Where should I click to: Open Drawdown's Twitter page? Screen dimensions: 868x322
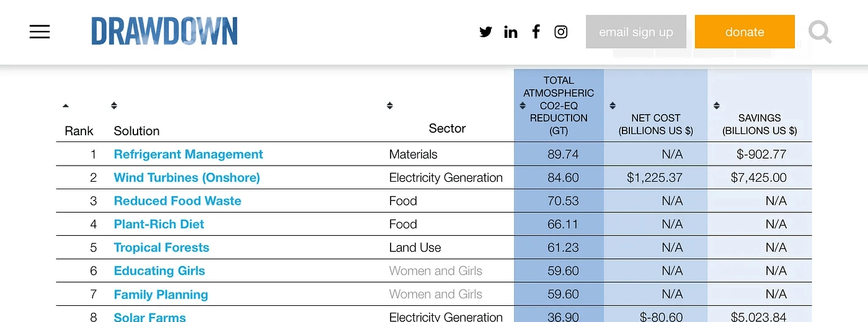pos(485,32)
